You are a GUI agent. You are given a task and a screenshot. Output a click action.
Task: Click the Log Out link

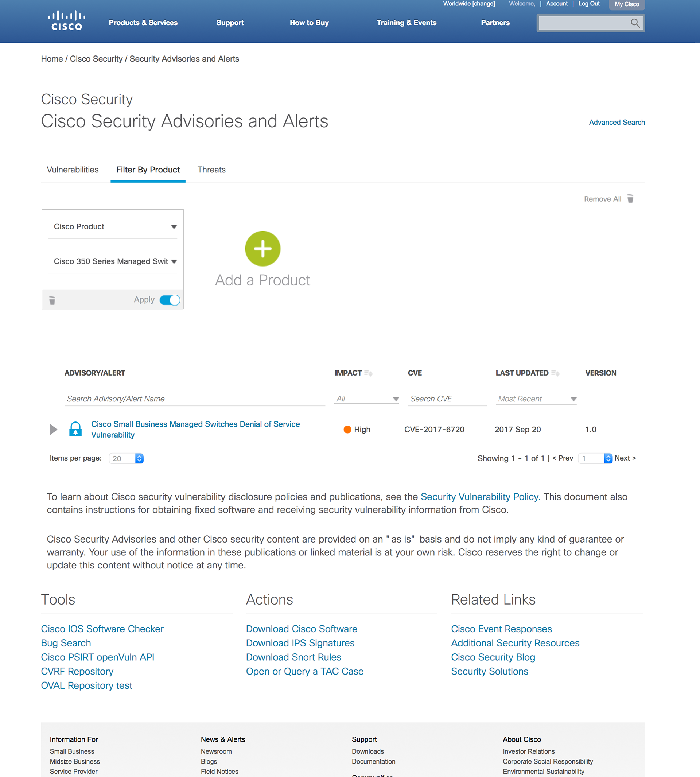click(x=589, y=4)
